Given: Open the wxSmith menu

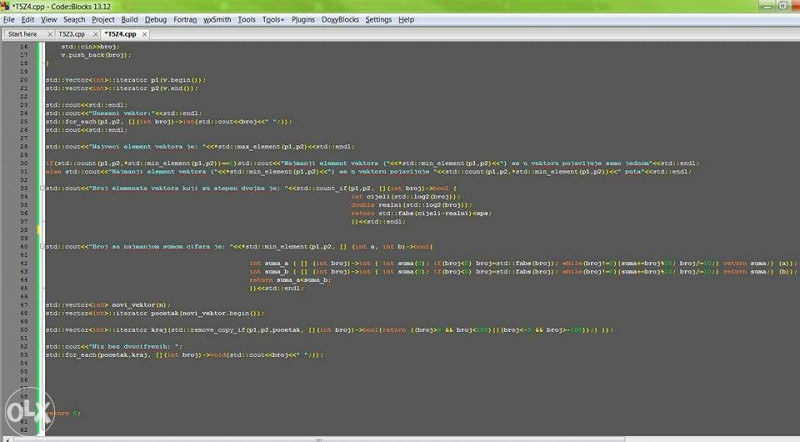Looking at the screenshot, I should (217, 19).
